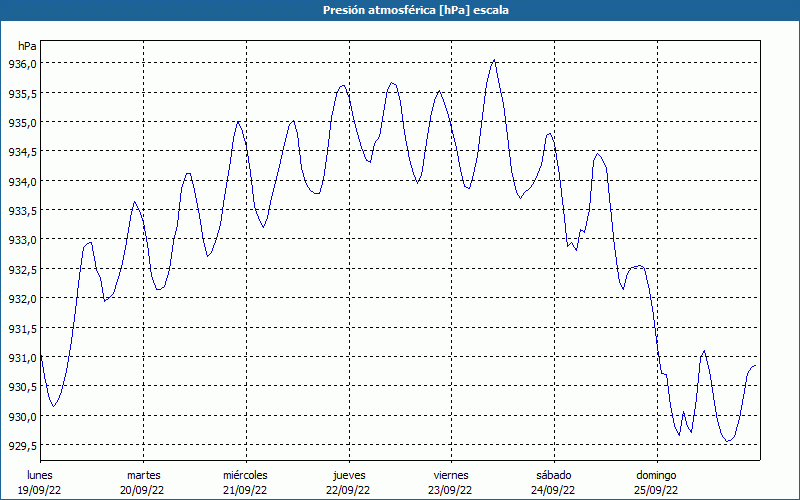Image resolution: width=800 pixels, height=500 pixels.
Task: Select the 933,0 axis value
Action: click(x=22, y=239)
